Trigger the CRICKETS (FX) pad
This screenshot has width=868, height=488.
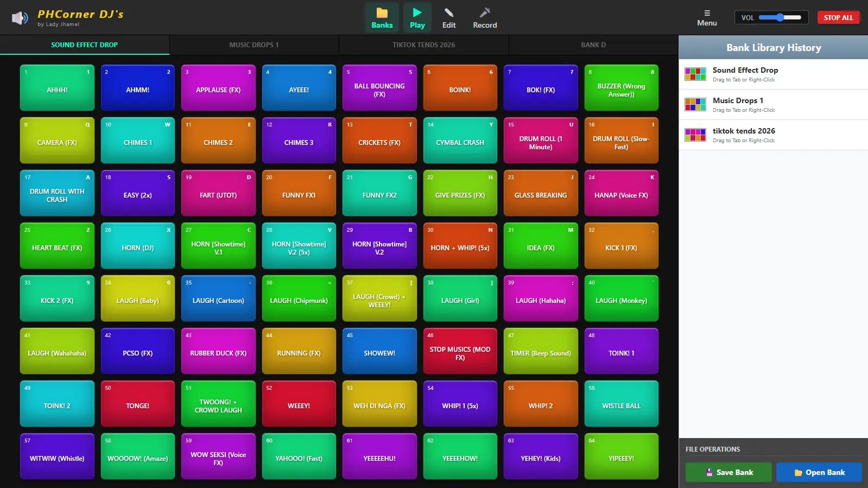(379, 141)
